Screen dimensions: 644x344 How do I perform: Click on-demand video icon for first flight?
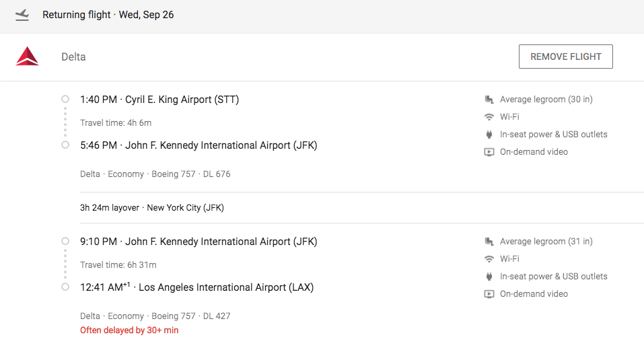[489, 152]
